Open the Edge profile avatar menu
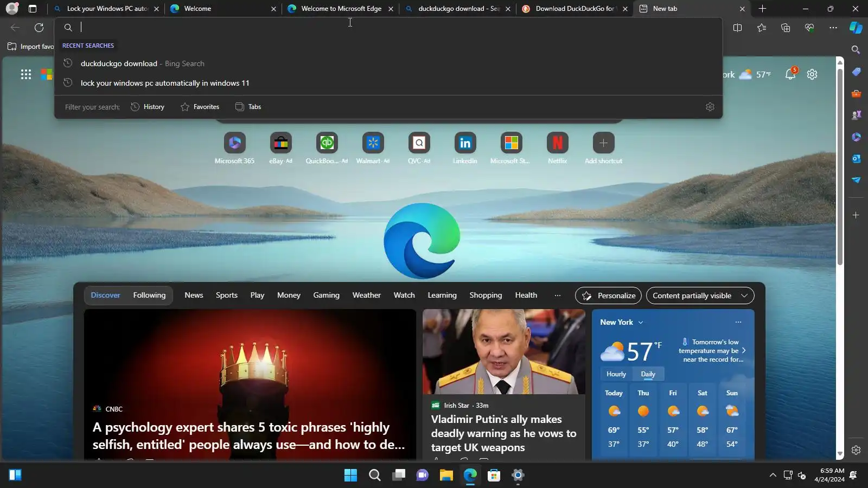Viewport: 868px width, 488px height. [x=12, y=9]
